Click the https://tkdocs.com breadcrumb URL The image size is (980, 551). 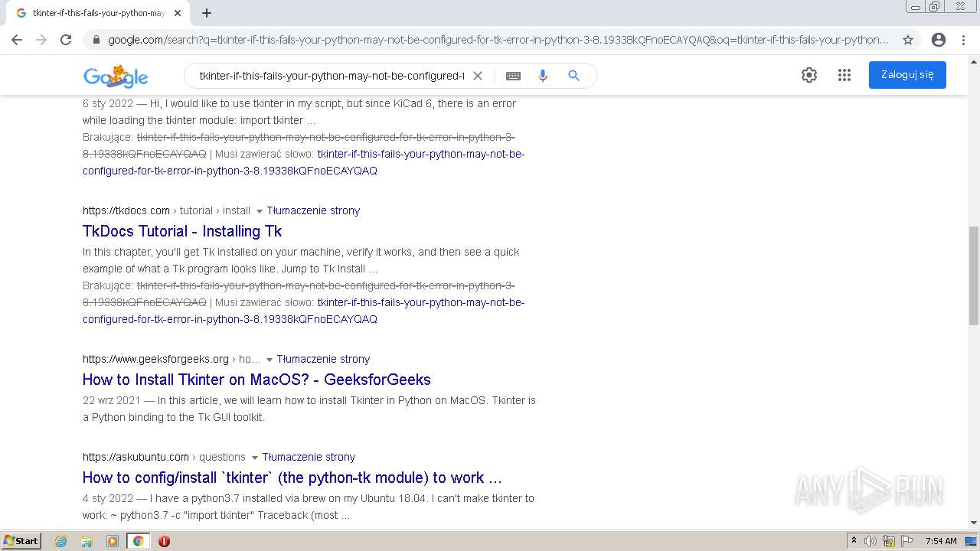point(126,210)
